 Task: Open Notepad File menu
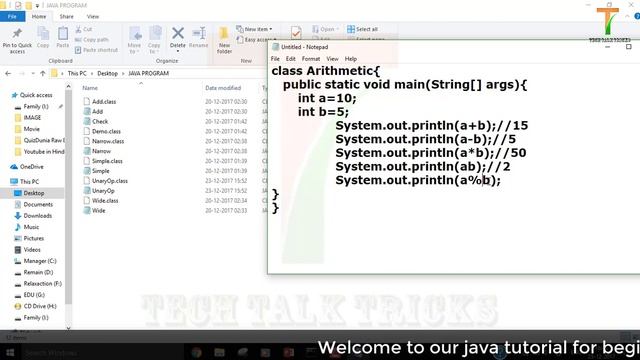275,59
